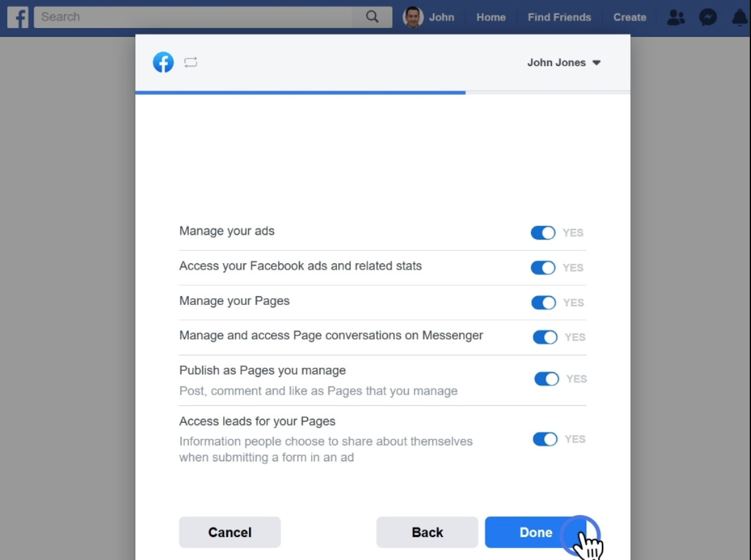Open the Messenger icon in top bar
Screen dimensions: 751x560
tap(708, 17)
